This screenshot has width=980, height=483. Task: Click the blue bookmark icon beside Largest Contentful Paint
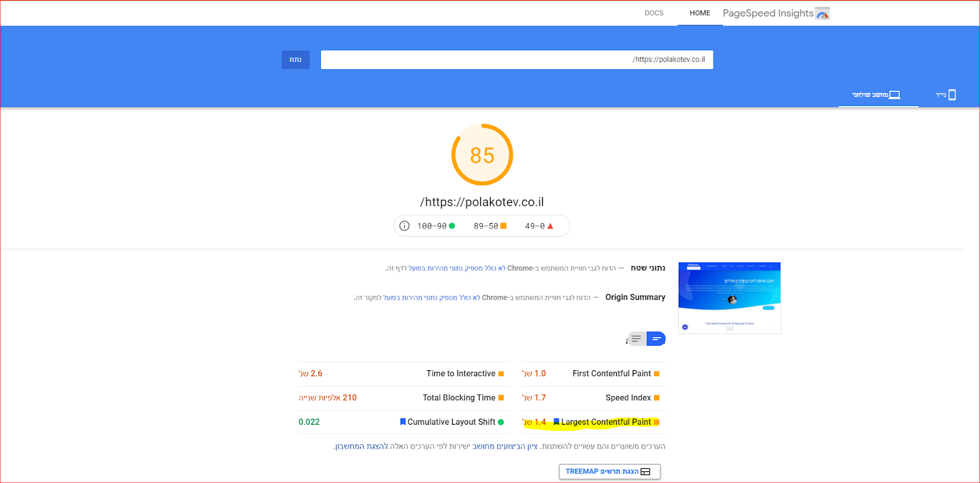tap(556, 422)
